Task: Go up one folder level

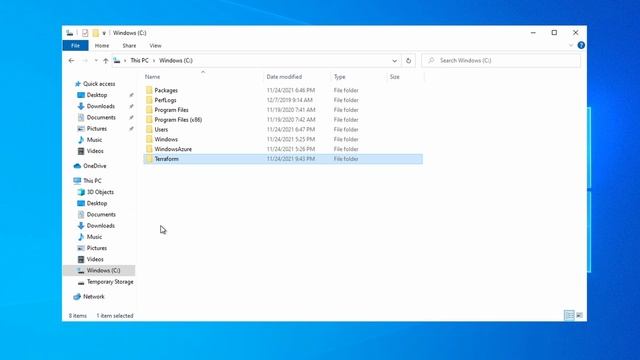Action: click(x=106, y=60)
